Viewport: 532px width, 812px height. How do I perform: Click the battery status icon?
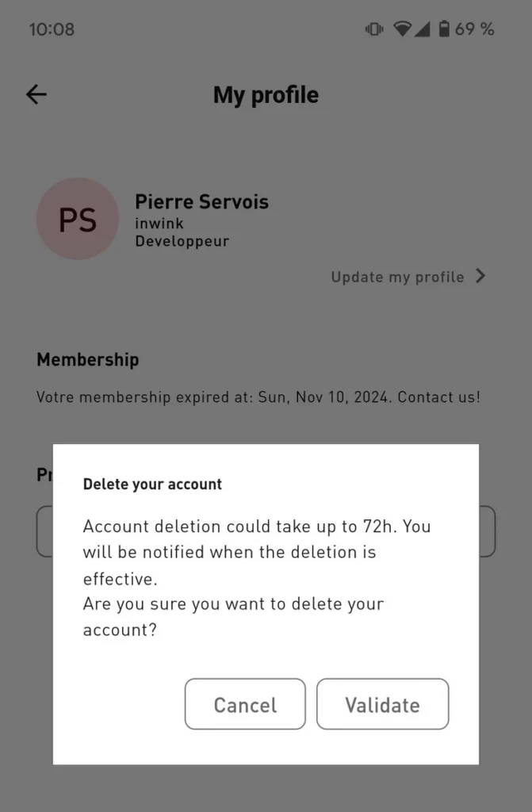443,29
